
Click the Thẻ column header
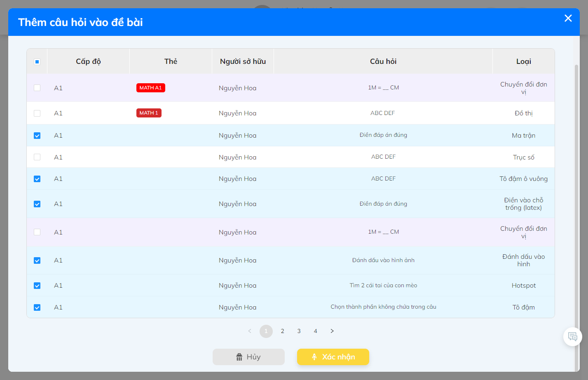click(x=171, y=61)
